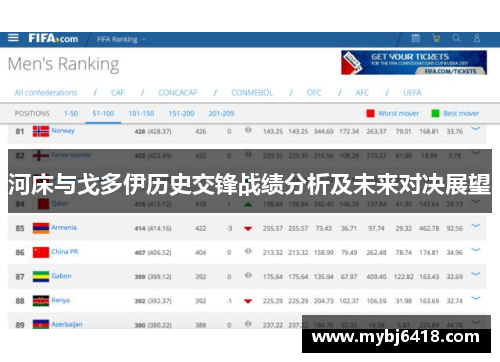Select the CAF confederation filter
Screen dimensions: 500x362
118,93
